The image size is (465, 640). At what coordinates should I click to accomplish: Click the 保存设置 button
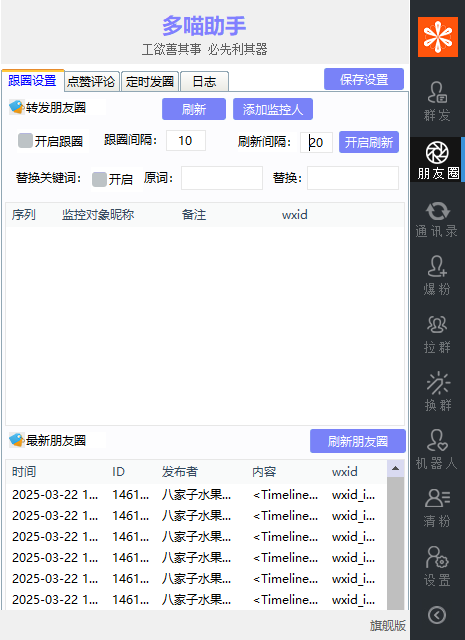point(364,79)
